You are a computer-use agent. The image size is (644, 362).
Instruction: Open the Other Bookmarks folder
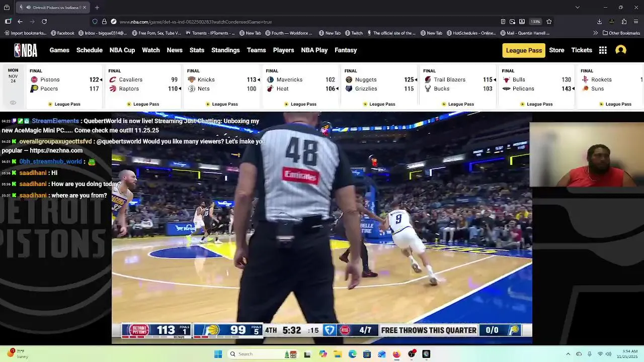click(x=621, y=33)
